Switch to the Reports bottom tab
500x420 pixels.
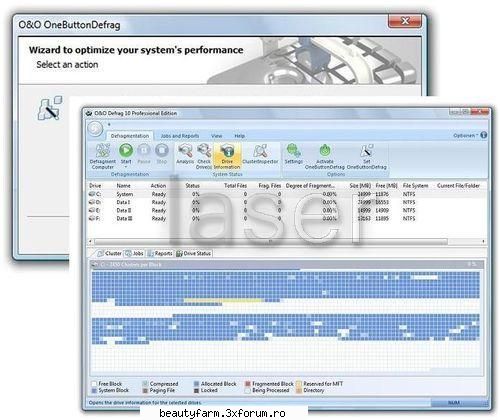tap(160, 254)
